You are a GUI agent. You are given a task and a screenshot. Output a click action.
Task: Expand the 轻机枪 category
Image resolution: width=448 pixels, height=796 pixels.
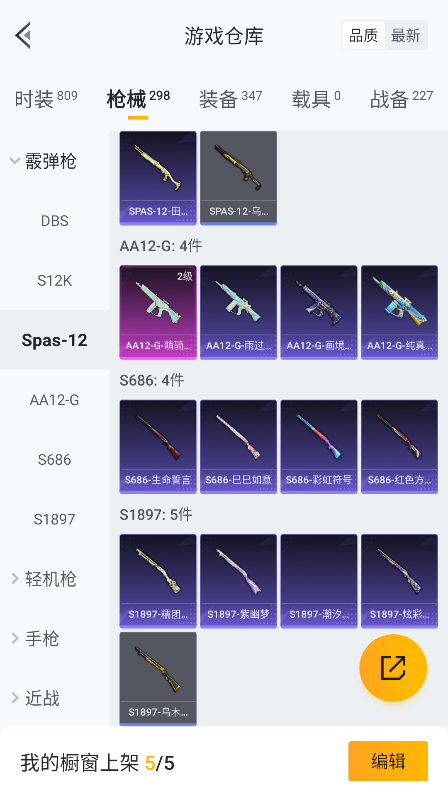click(x=44, y=579)
